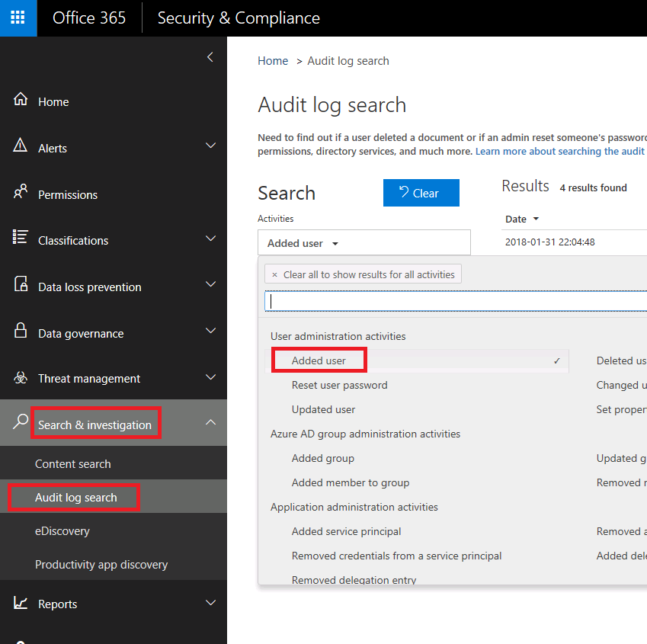
Task: Click the Threat management biohazard icon
Action: [x=21, y=378]
